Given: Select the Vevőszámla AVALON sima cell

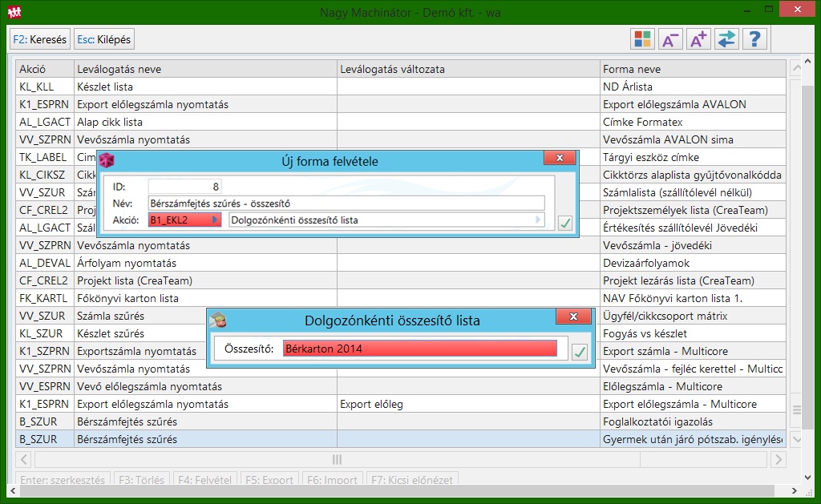Looking at the screenshot, I should click(x=693, y=139).
